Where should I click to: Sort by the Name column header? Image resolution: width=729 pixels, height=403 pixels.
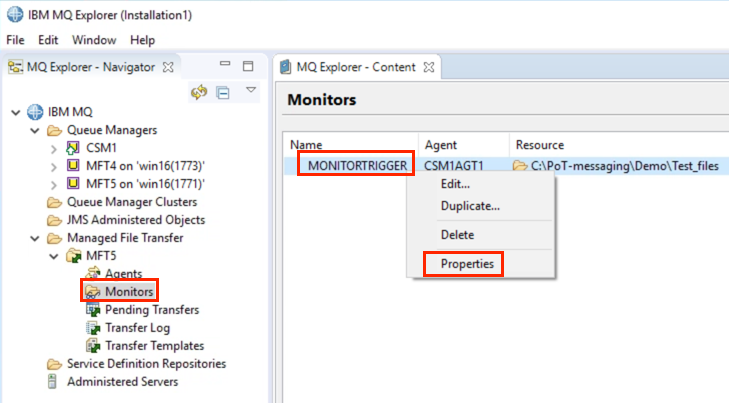(x=351, y=145)
